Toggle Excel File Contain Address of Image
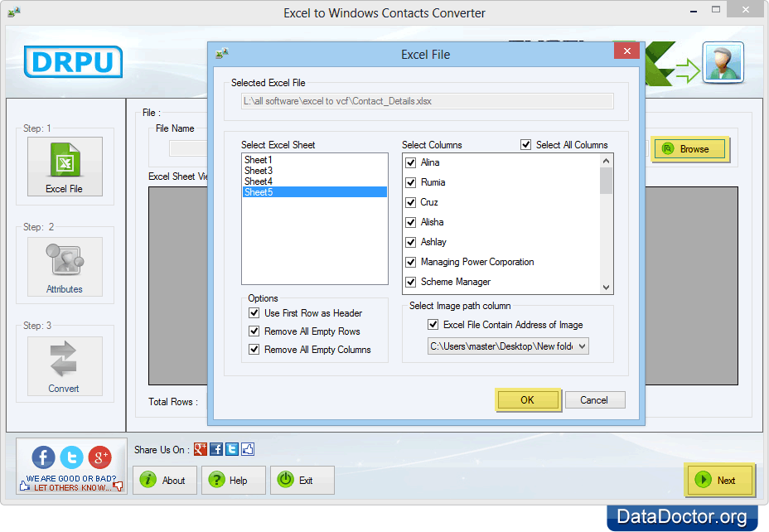 click(x=433, y=325)
